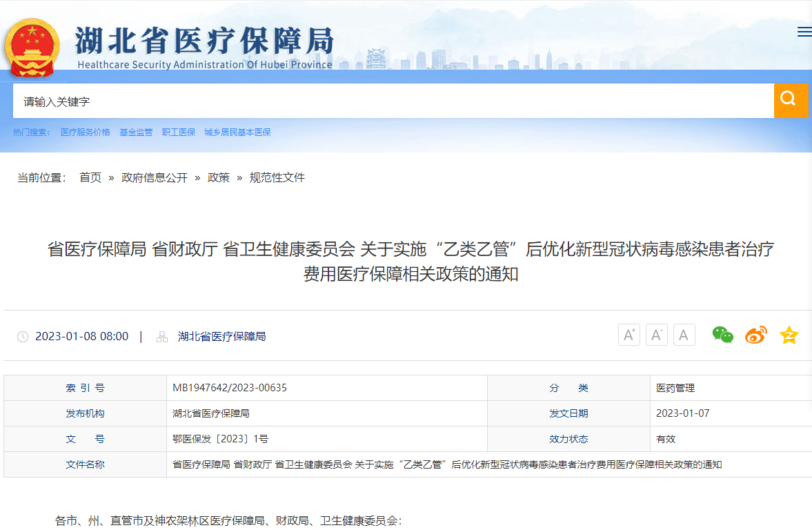Select hot search 城乡居民基本医保
The height and width of the screenshot is (530, 812).
pos(237,132)
